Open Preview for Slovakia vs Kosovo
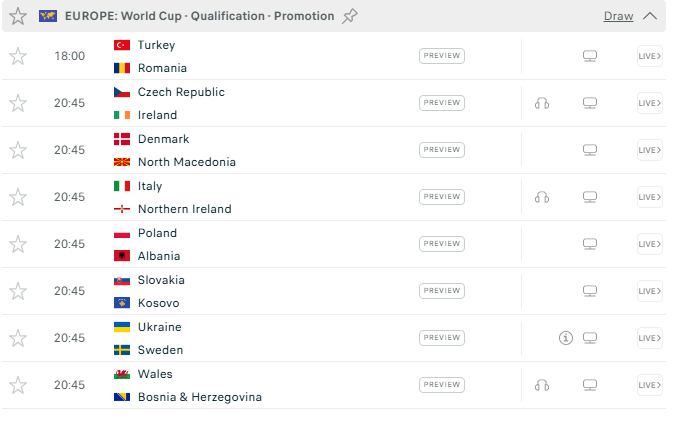677x421 pixels. (x=442, y=291)
